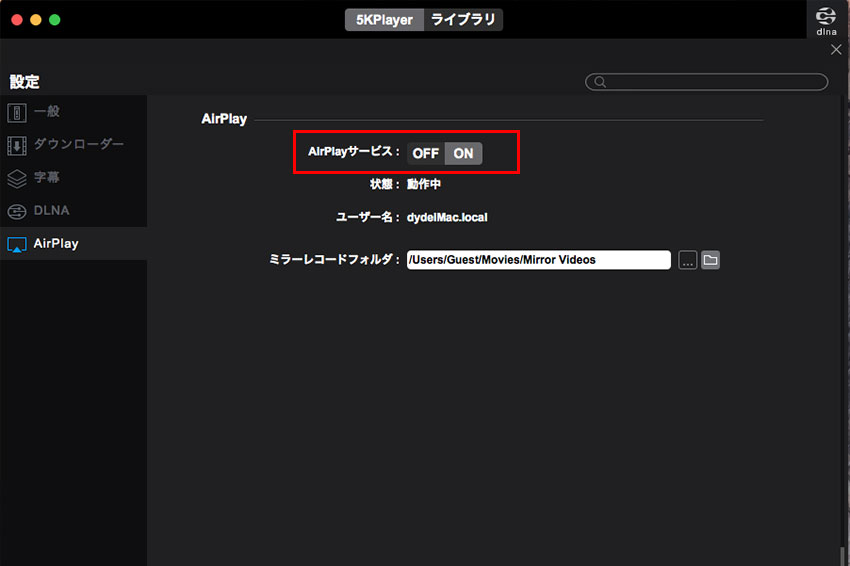The image size is (850, 566).
Task: Click the 一般 sidebar icon
Action: [17, 113]
